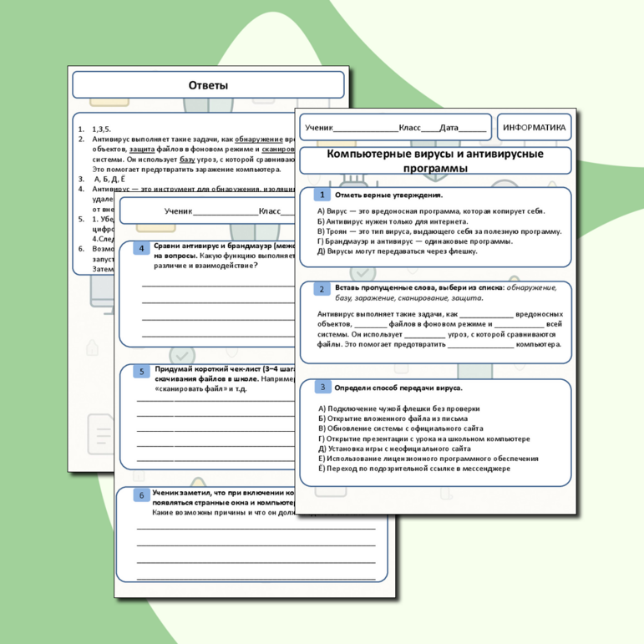Click the number 2 badge beside "Вставь пропущенные слова"
This screenshot has width=644, height=644.
pyautogui.click(x=322, y=289)
